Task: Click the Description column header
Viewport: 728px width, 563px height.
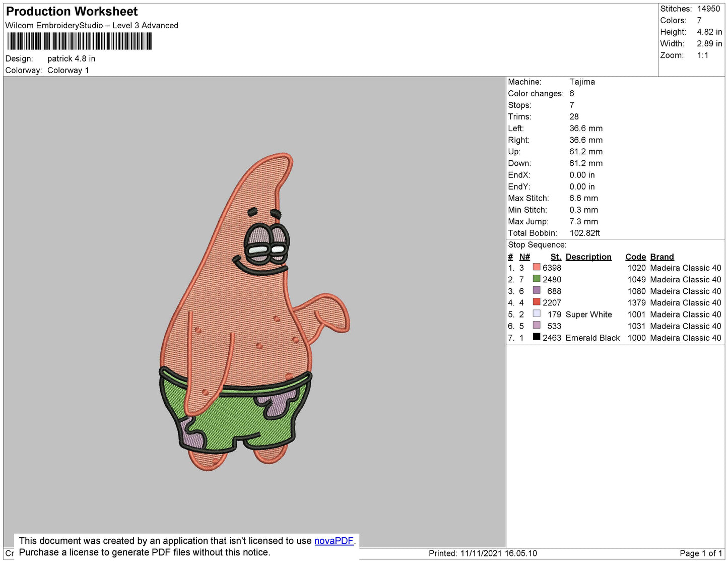Action: point(588,257)
